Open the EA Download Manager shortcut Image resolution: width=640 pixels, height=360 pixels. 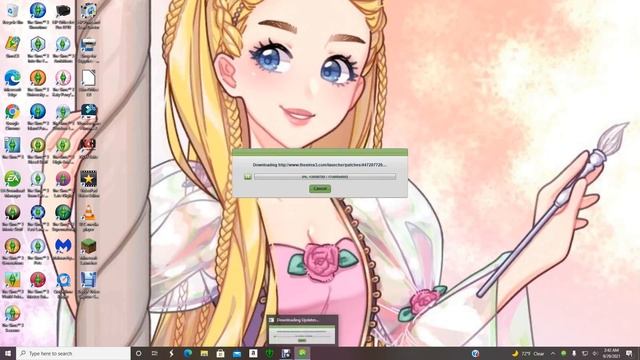pos(13,184)
